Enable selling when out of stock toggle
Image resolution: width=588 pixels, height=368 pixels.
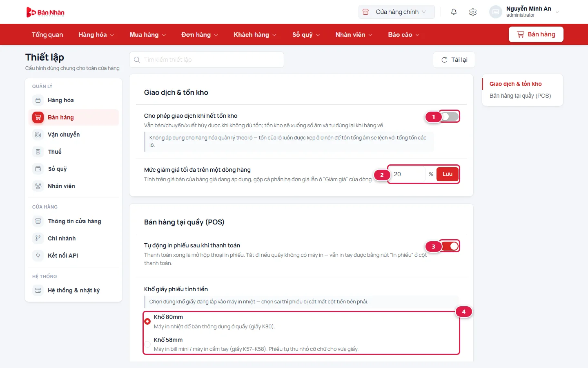pos(450,117)
